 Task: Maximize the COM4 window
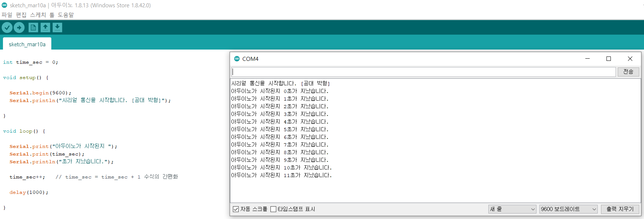tap(609, 59)
